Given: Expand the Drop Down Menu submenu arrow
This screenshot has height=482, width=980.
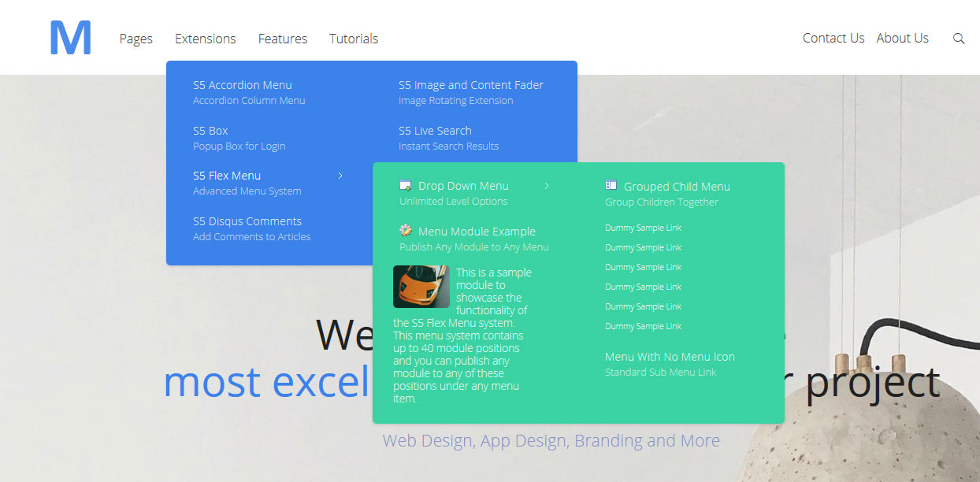Looking at the screenshot, I should [547, 186].
